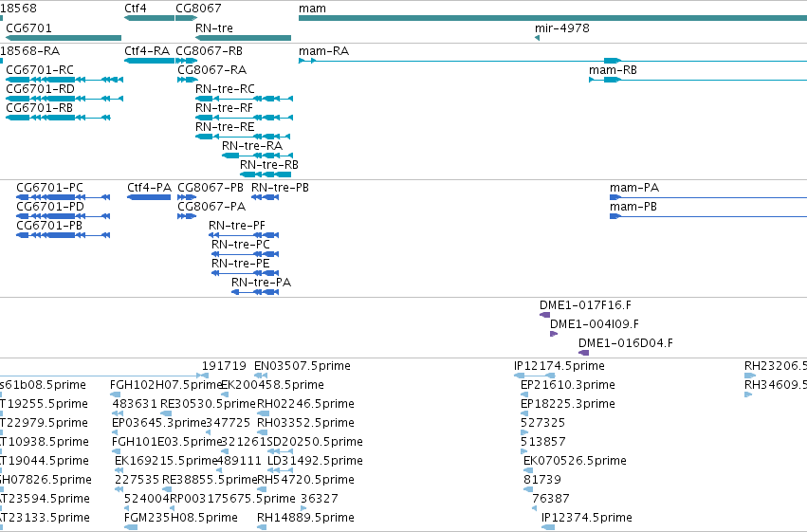Click the 227535 EST arrow
Screen dimensions: 807x532
119,490
